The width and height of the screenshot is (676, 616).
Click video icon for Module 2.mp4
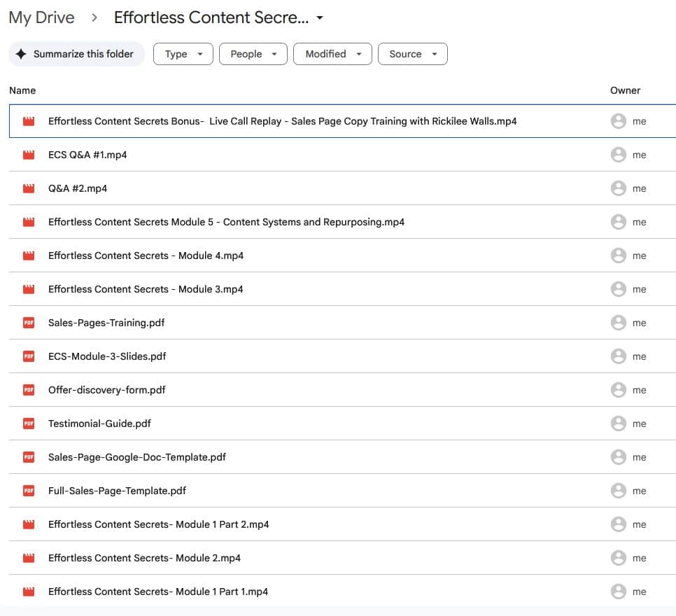point(29,558)
